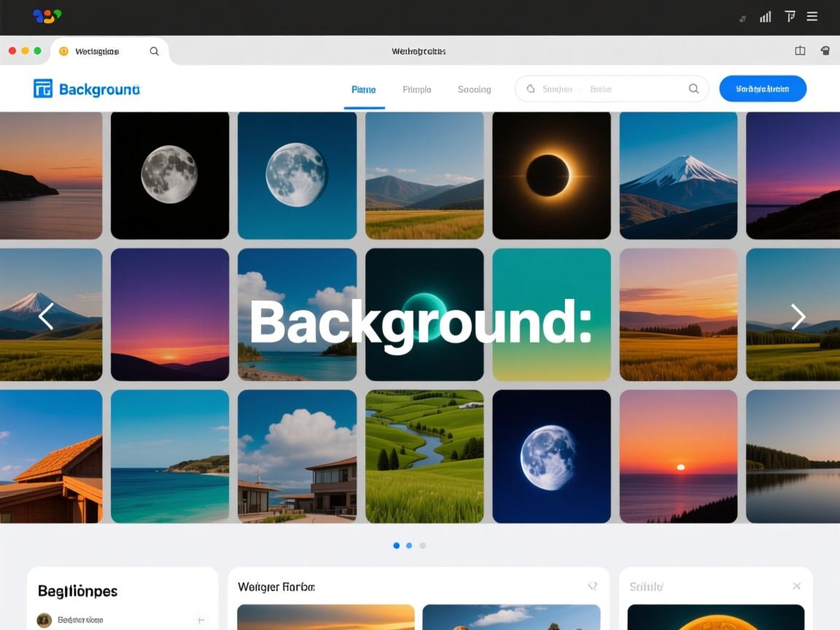
Task: Select the second carousel pagination dot
Action: click(409, 545)
